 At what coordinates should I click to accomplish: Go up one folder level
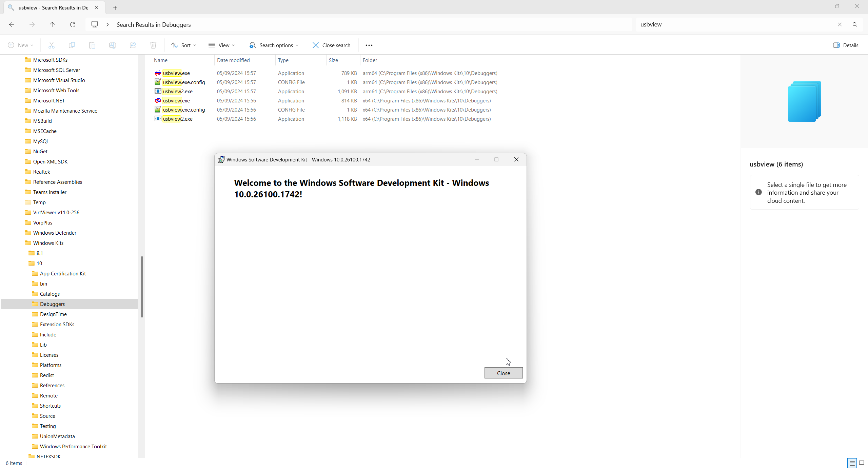coord(52,24)
